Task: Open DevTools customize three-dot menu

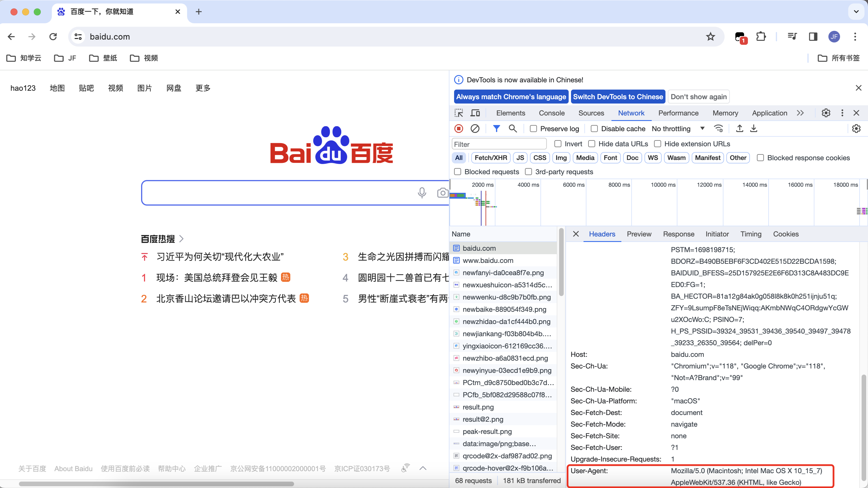Action: click(842, 113)
